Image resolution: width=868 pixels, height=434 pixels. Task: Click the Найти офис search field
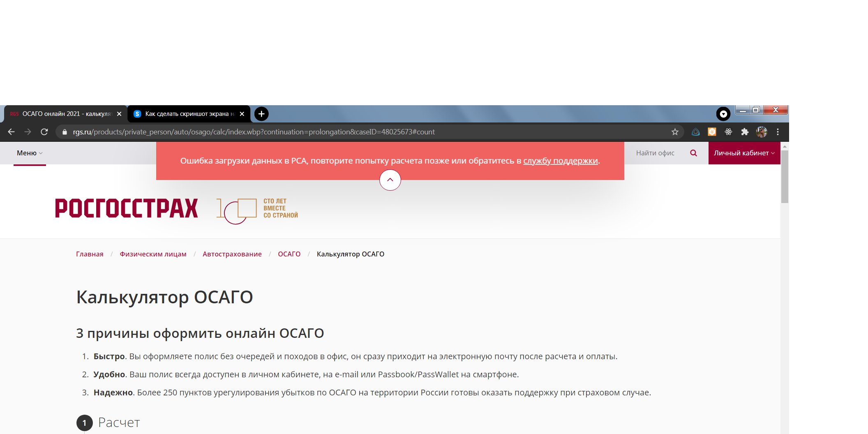click(655, 153)
